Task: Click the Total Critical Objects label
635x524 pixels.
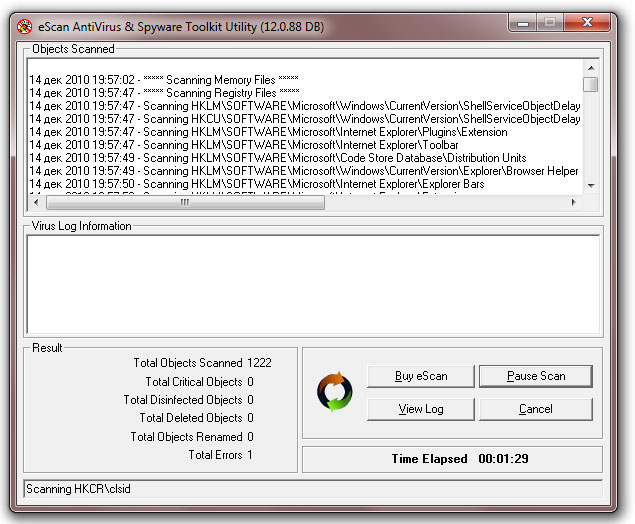Action: tap(194, 381)
